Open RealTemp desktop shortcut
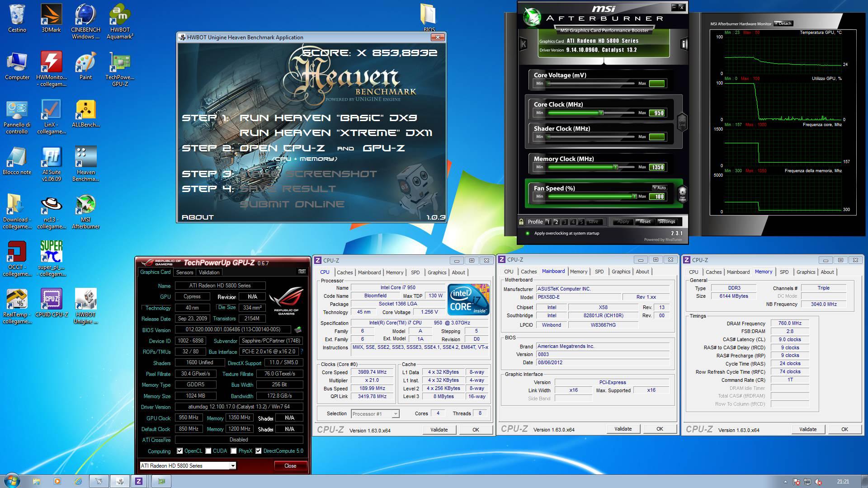The height and width of the screenshot is (488, 868). [17, 306]
